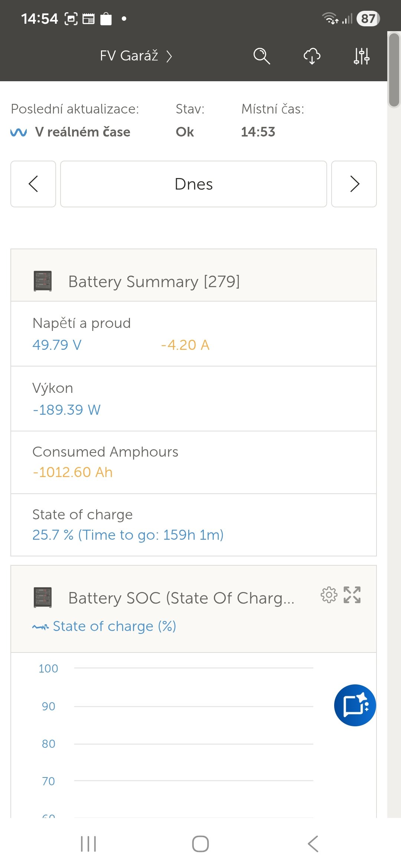This screenshot has width=401, height=868.
Task: Click the page vertical scrollbar thumb
Action: pyautogui.click(x=394, y=70)
